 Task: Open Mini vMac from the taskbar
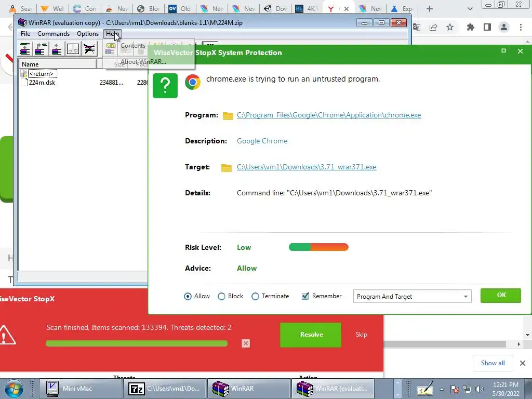coord(81,389)
